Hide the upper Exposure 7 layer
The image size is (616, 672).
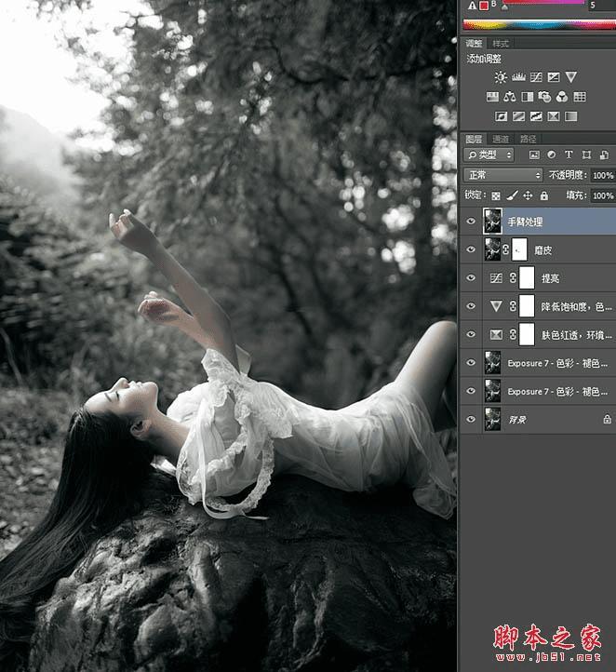[x=471, y=363]
